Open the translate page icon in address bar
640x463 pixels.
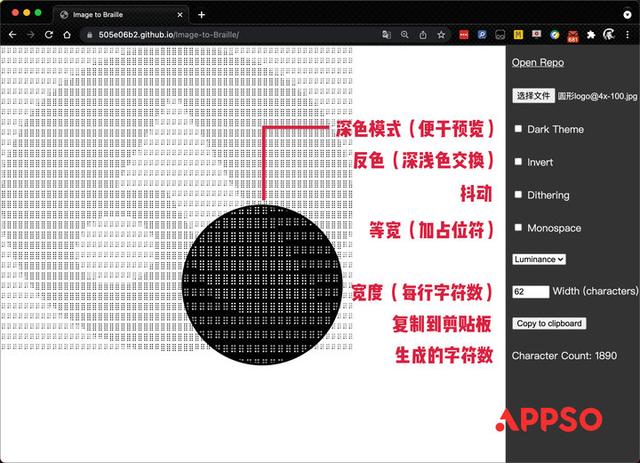coord(386,34)
